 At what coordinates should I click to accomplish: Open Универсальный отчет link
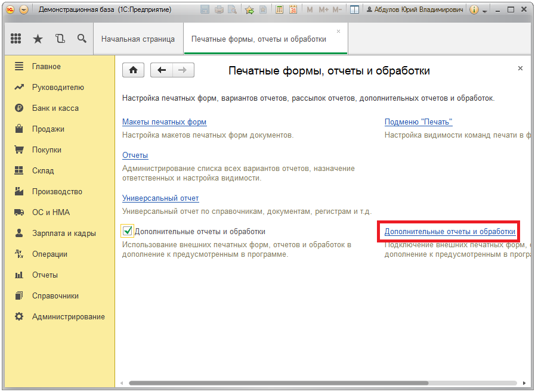pyautogui.click(x=160, y=198)
